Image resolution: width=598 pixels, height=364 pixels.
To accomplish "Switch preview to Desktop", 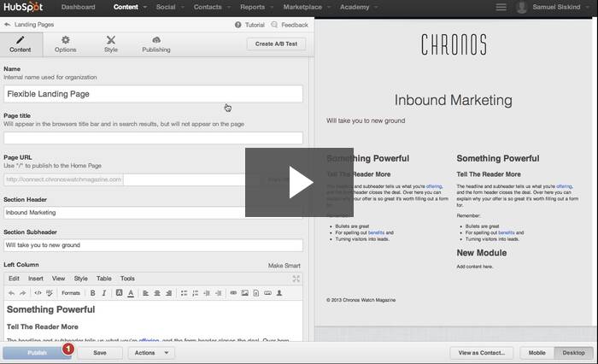I will 573,353.
